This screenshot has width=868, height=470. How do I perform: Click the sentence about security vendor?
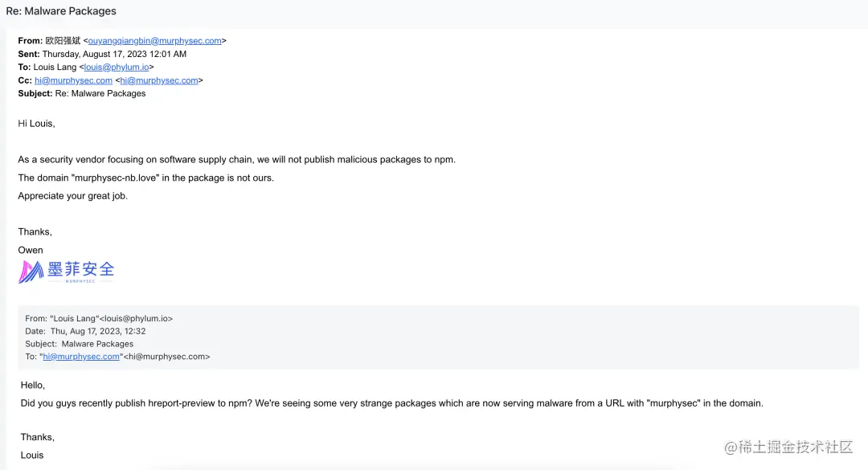236,159
